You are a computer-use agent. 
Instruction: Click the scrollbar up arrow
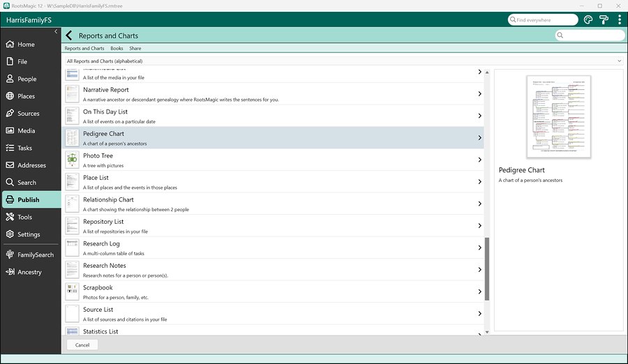[x=487, y=73]
